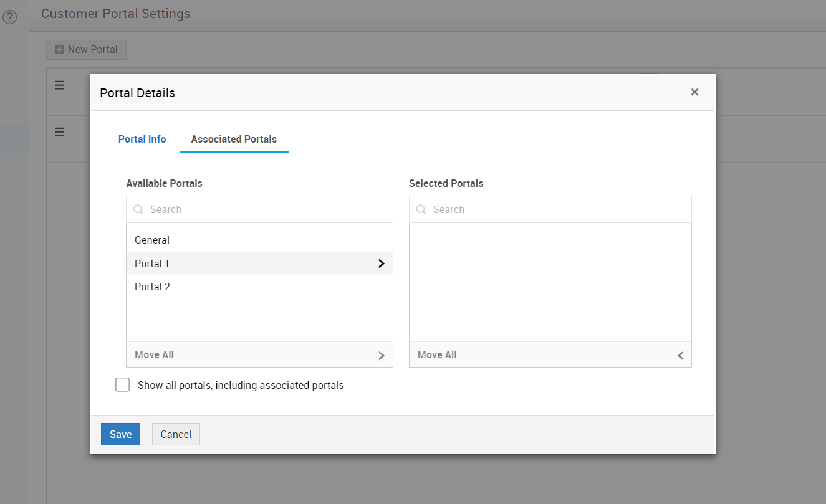Close the Portal Details dialog with X
This screenshot has width=826, height=504.
click(694, 92)
